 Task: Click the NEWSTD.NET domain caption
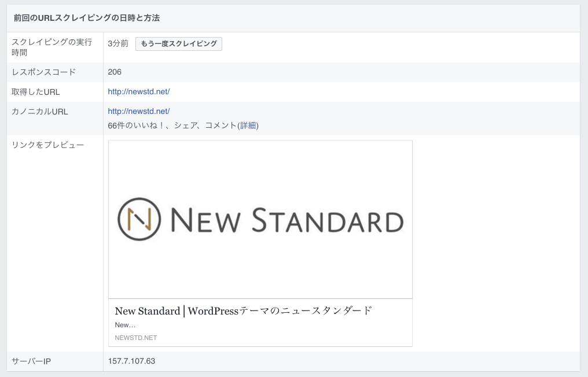coord(136,338)
